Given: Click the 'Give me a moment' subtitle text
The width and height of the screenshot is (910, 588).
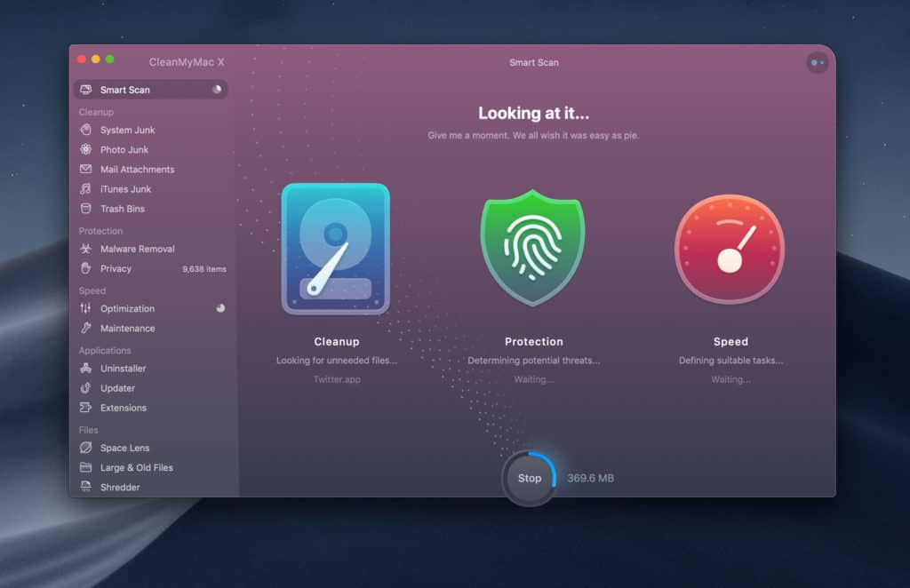Looking at the screenshot, I should (x=533, y=135).
